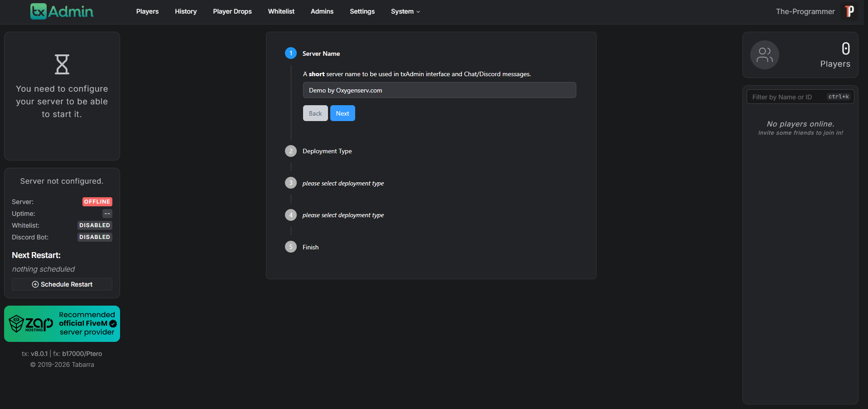Focus the Filter by Name or ID box

787,97
